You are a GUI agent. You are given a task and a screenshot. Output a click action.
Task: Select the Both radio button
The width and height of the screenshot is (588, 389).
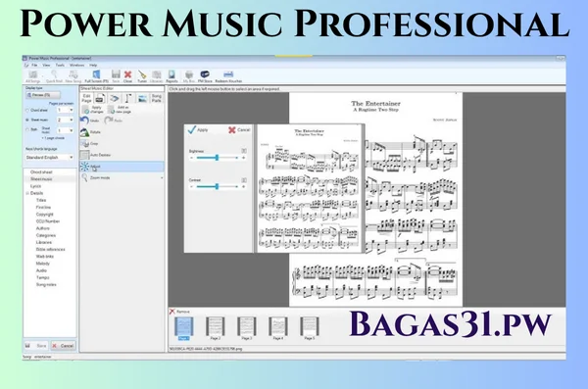pyautogui.click(x=27, y=129)
